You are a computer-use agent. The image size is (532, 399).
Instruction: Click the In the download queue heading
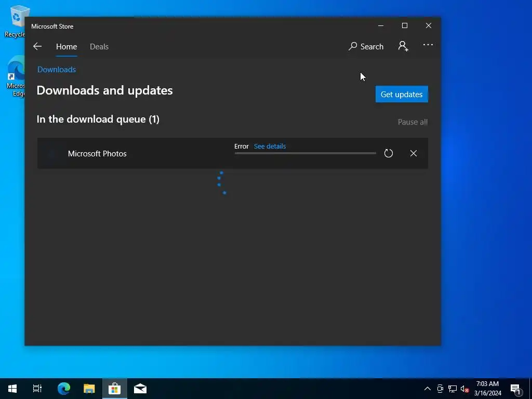(98, 119)
